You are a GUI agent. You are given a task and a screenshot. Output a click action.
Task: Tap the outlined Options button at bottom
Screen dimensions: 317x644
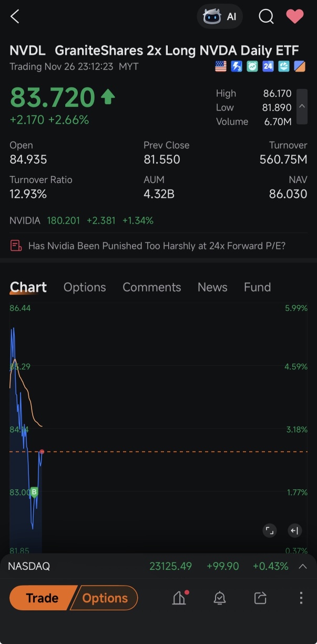(104, 598)
